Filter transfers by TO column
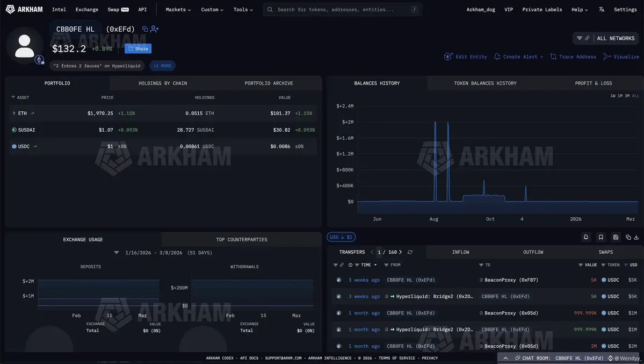 click(481, 265)
